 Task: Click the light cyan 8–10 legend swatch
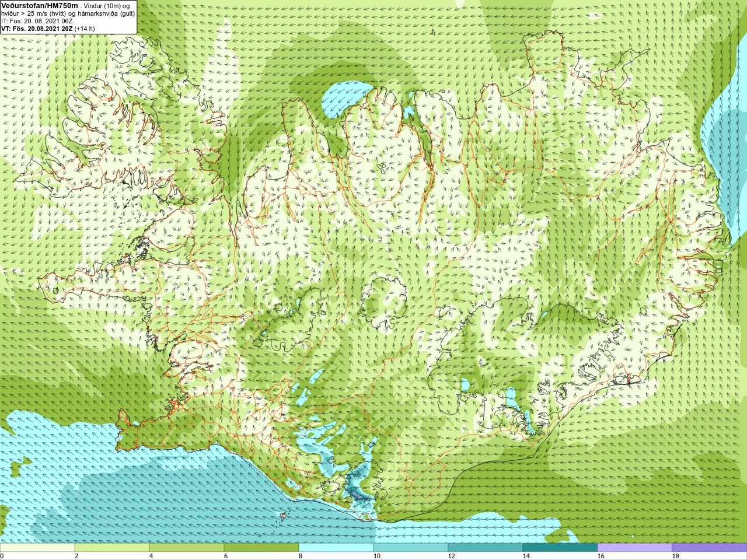[x=336, y=548]
